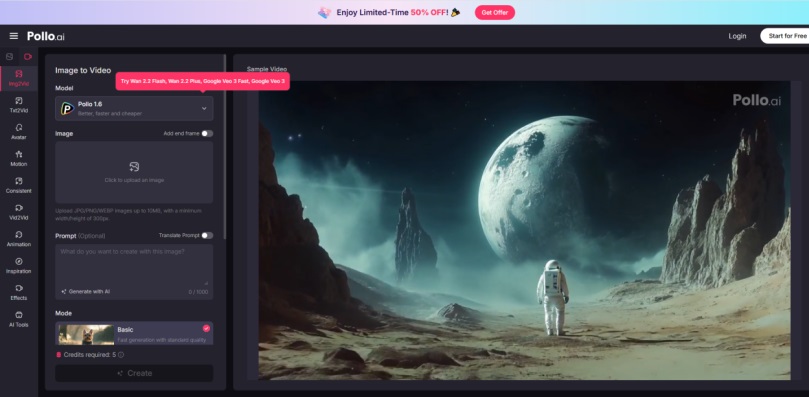This screenshot has width=809, height=397.
Task: Click the upload image area
Action: click(x=134, y=172)
